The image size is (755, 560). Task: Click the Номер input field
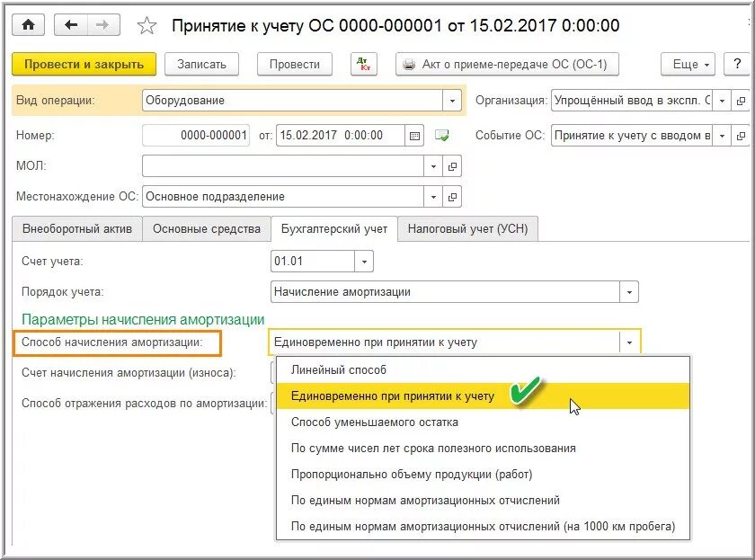pyautogui.click(x=196, y=136)
